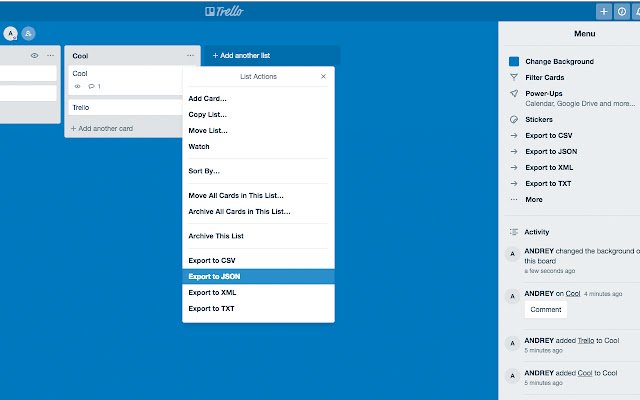This screenshot has height=400, width=640.
Task: Open Change Background in Menu
Action: point(559,61)
